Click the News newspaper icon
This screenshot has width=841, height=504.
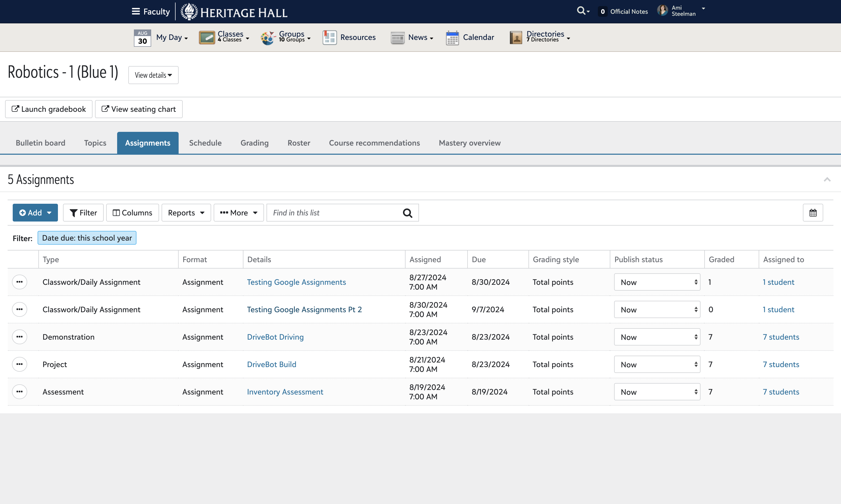[x=397, y=38]
